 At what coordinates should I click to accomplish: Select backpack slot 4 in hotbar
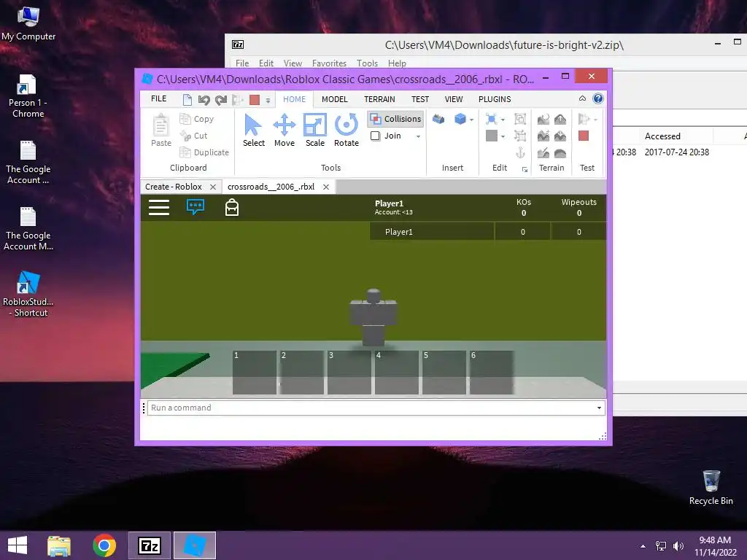(396, 373)
